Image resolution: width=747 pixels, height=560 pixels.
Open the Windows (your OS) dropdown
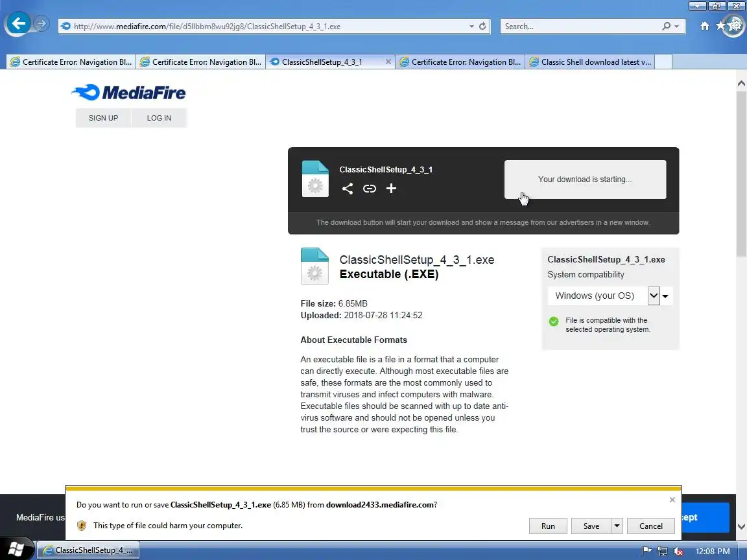click(x=610, y=296)
